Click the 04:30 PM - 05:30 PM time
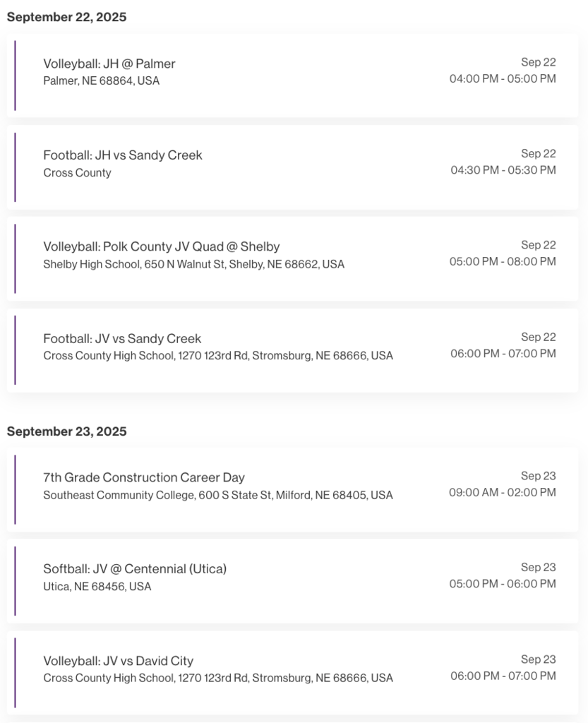 tap(503, 170)
